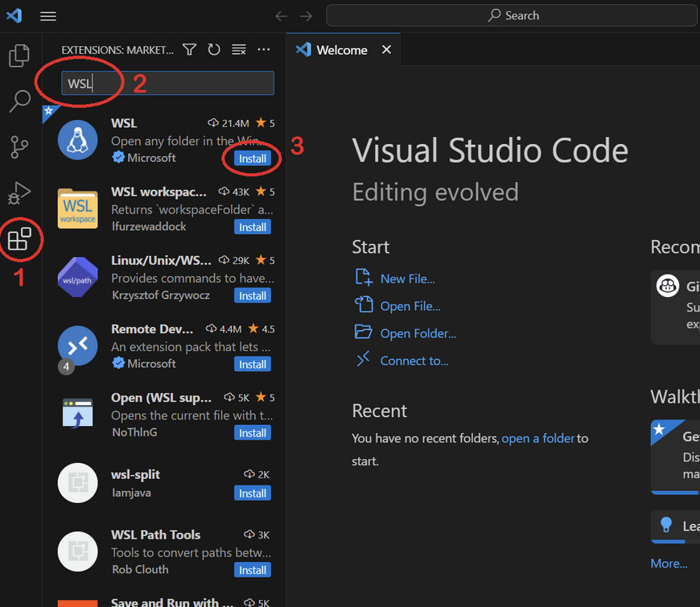Open the Extensions views and more actions menu
Image resolution: width=700 pixels, height=607 pixels.
tap(264, 50)
